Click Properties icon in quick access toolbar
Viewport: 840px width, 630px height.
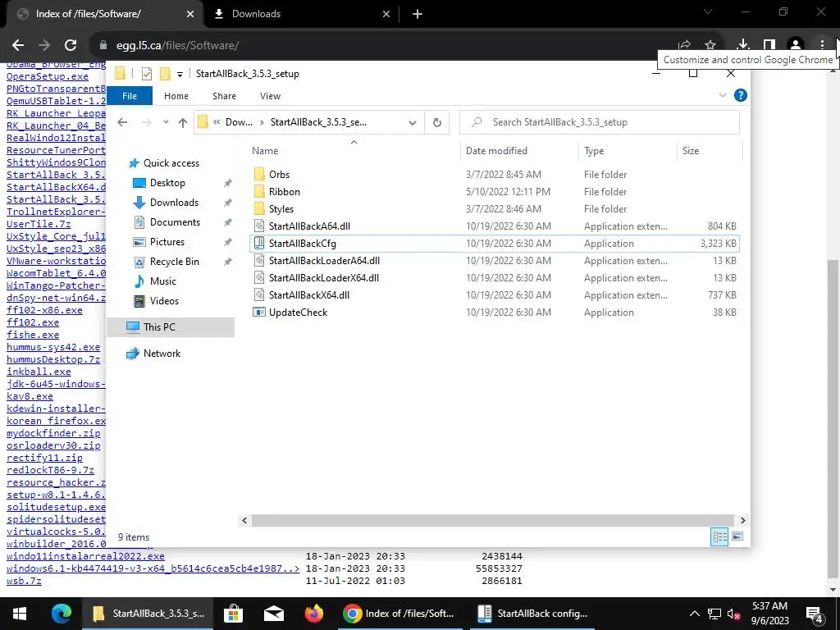coord(146,74)
